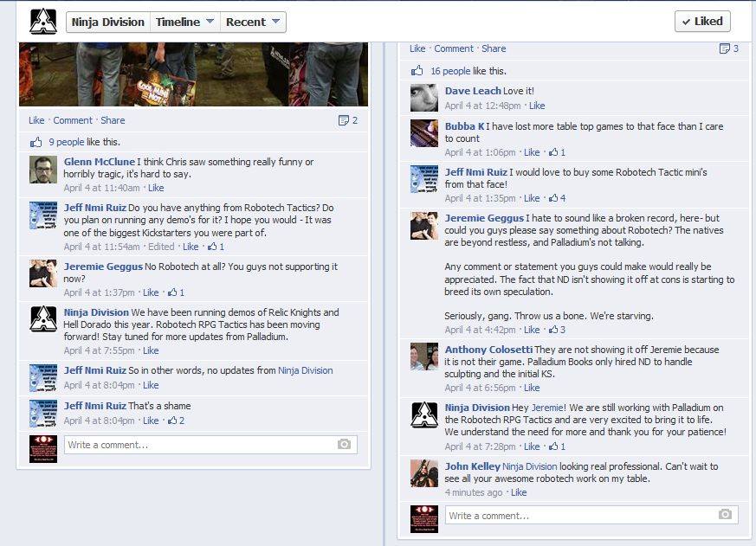Like the right post with 16 likes
Viewport: 756px width, 546px height.
tap(417, 48)
